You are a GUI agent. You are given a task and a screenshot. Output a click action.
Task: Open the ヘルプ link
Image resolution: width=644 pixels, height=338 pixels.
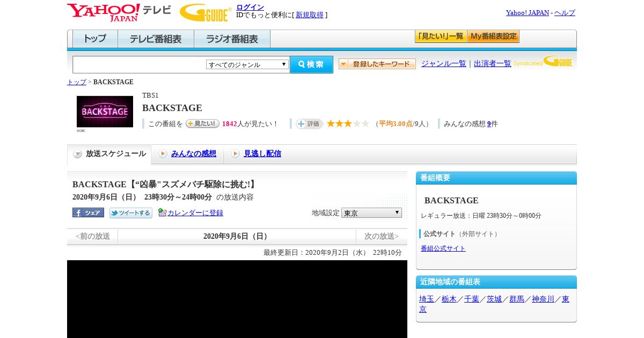coord(565,12)
